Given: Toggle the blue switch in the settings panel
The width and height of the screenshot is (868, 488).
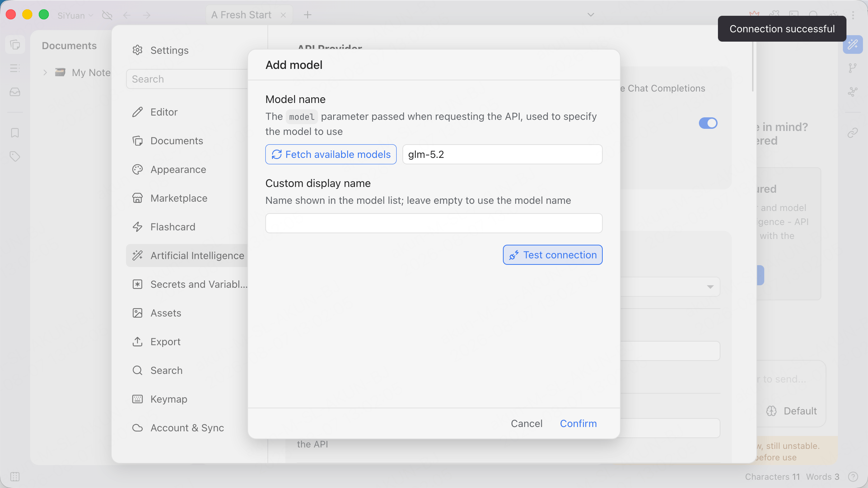Looking at the screenshot, I should pos(708,123).
